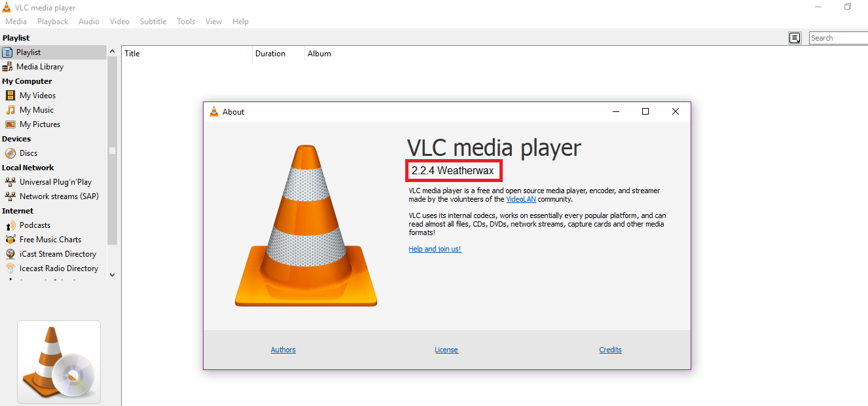Sort playlist by Duration column header

click(278, 54)
